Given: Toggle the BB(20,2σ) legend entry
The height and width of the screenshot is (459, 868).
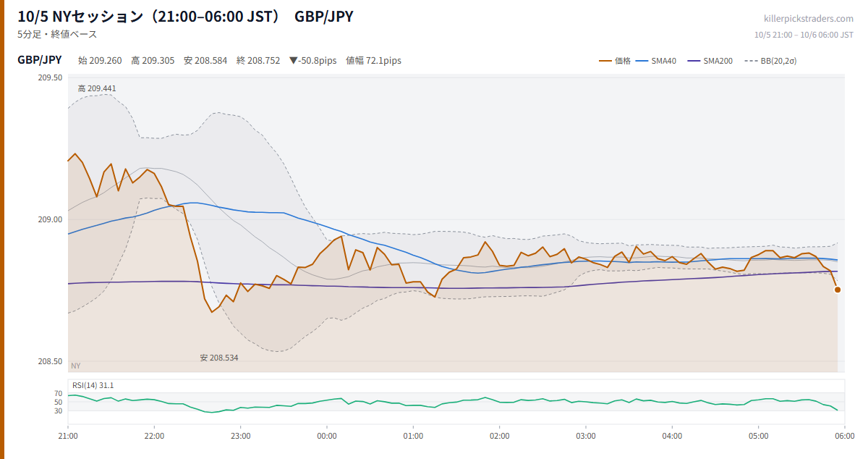Looking at the screenshot, I should point(770,61).
